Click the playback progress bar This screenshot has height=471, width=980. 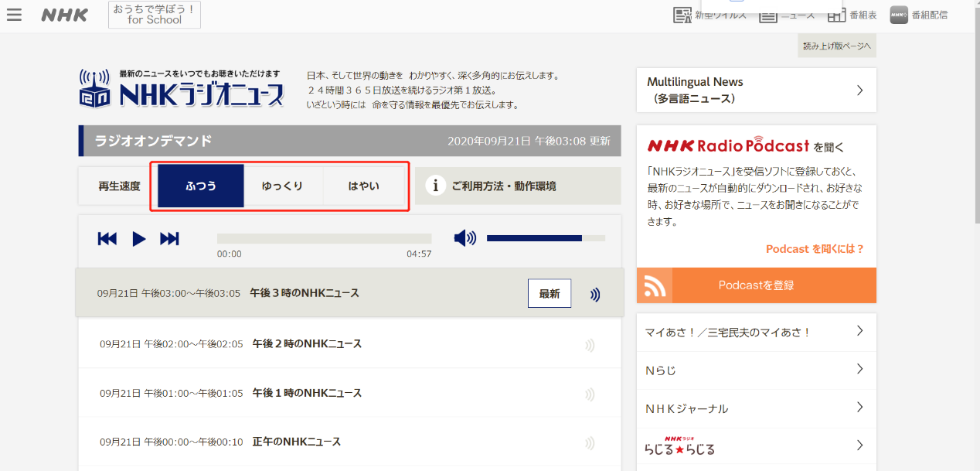[x=325, y=239]
